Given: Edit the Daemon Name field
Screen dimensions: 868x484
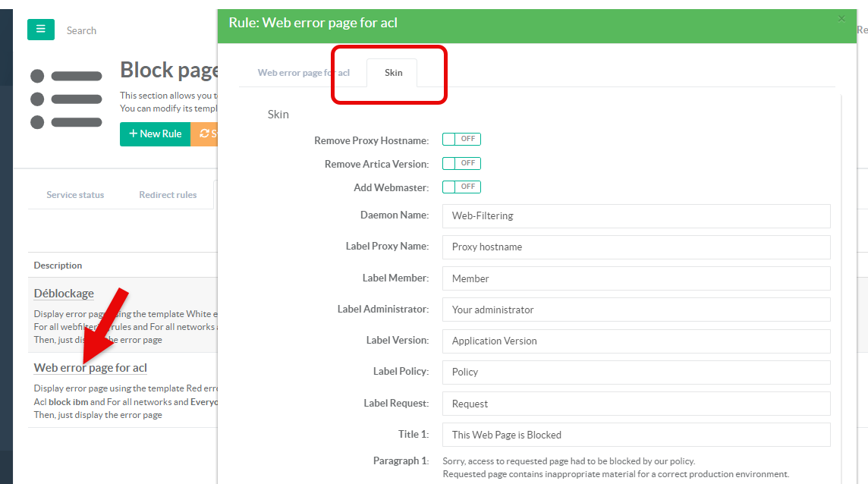Looking at the screenshot, I should pos(636,215).
